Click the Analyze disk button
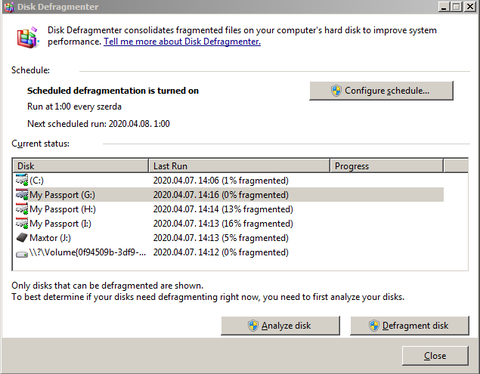The height and width of the screenshot is (374, 480). pyautogui.click(x=280, y=326)
